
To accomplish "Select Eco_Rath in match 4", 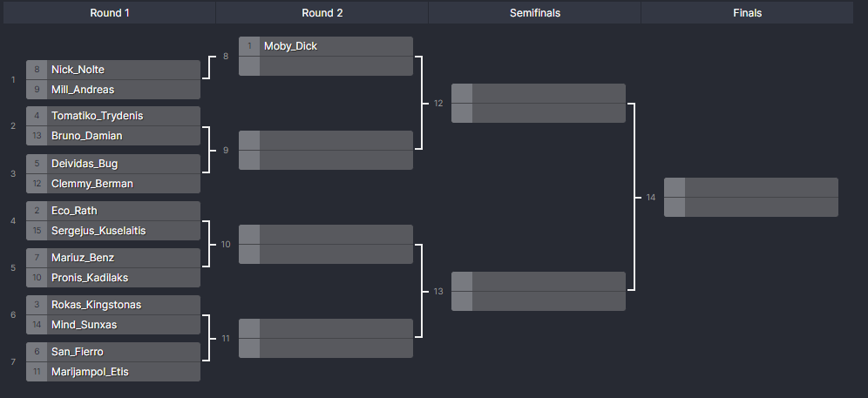I will [x=113, y=211].
